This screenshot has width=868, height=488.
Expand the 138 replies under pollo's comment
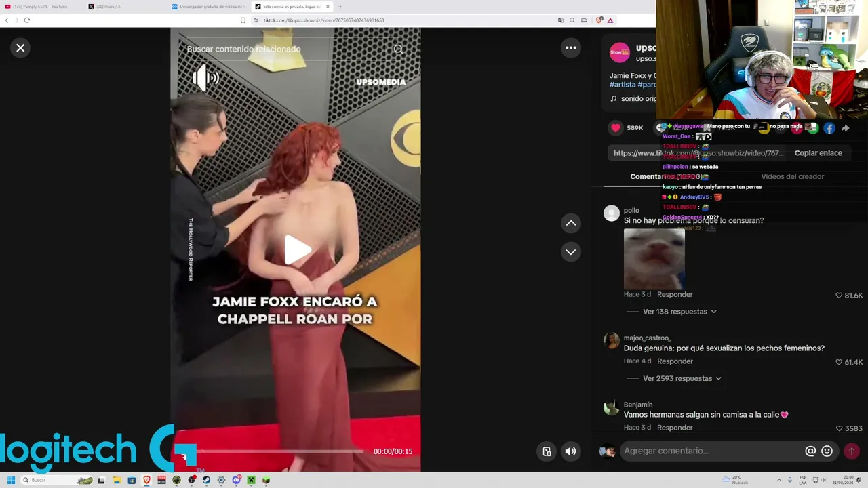679,312
